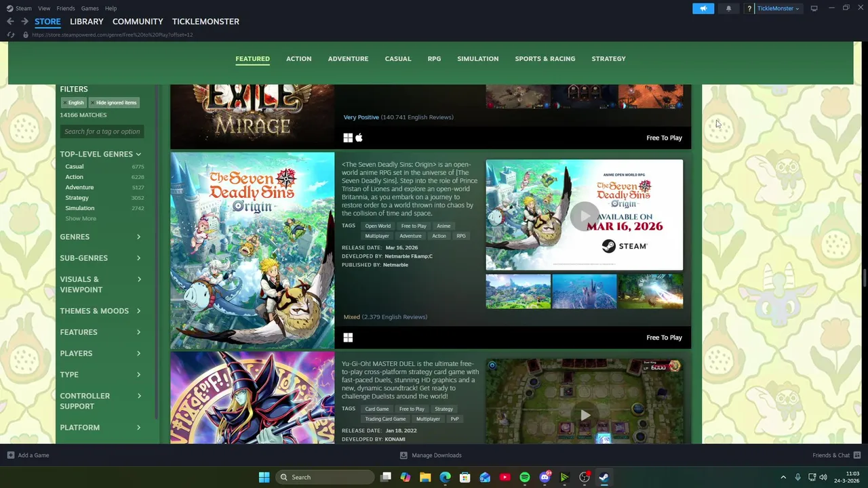The width and height of the screenshot is (868, 488).
Task: Expand the Sub-Genres filter section
Action: tap(100, 258)
